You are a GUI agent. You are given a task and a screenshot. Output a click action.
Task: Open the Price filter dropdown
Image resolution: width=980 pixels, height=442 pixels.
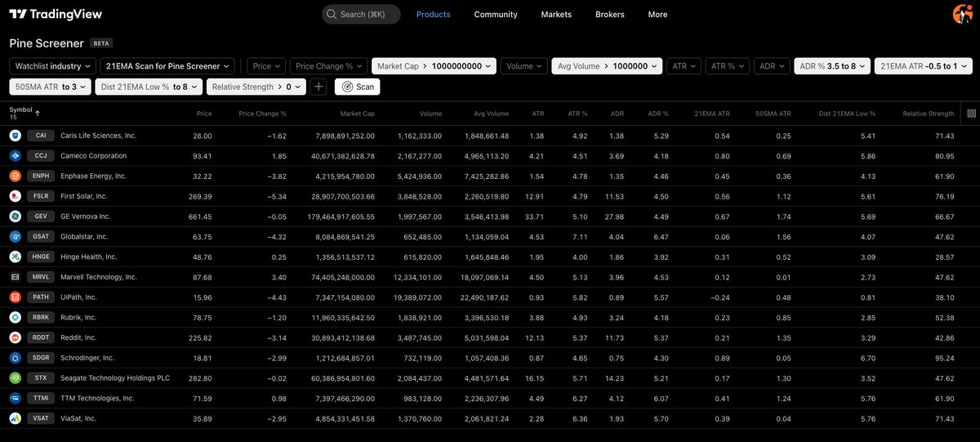click(266, 66)
